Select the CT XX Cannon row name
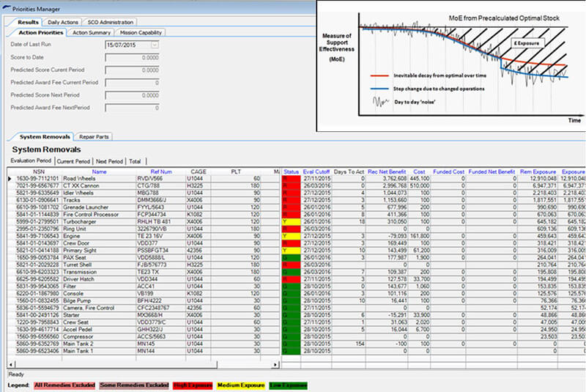This screenshot has height=392, width=586. [81, 185]
